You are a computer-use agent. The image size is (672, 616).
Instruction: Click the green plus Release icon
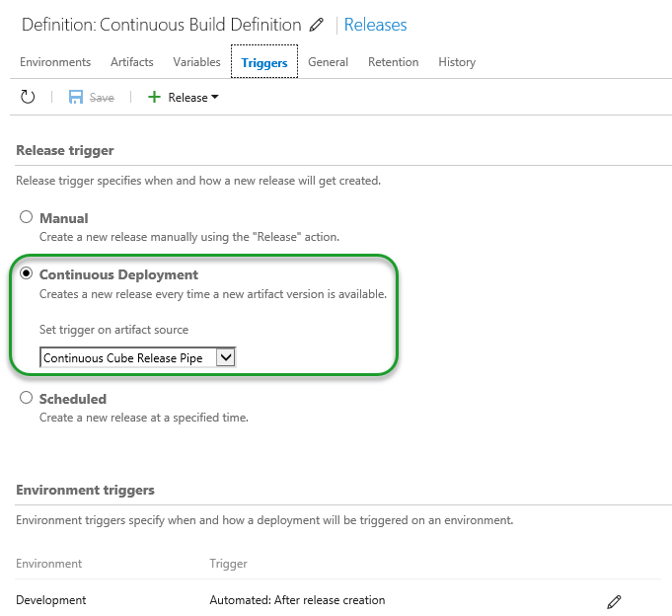pos(154,97)
